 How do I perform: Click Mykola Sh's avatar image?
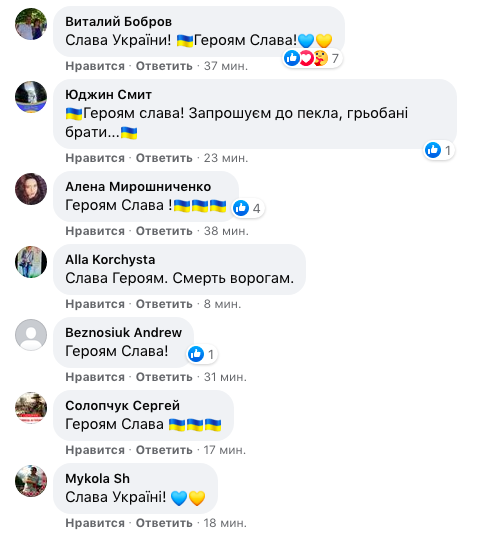(x=31, y=481)
